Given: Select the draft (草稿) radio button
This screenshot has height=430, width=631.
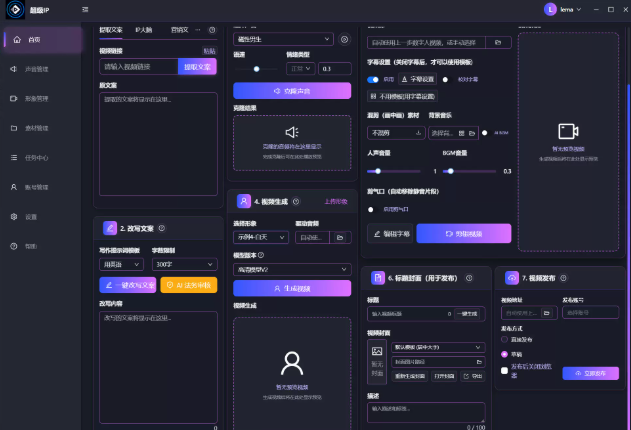Looking at the screenshot, I should tap(504, 354).
